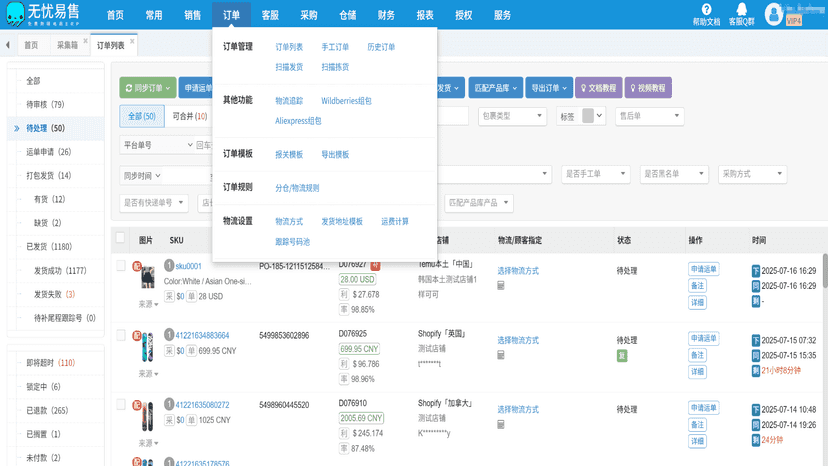Click calculator icon in D076910 row

pyautogui.click(x=501, y=424)
